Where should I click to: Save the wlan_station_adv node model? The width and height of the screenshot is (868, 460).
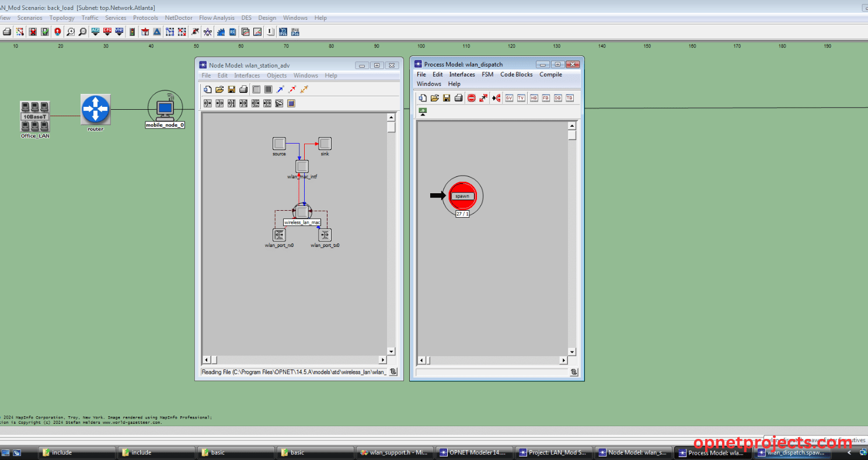point(232,89)
